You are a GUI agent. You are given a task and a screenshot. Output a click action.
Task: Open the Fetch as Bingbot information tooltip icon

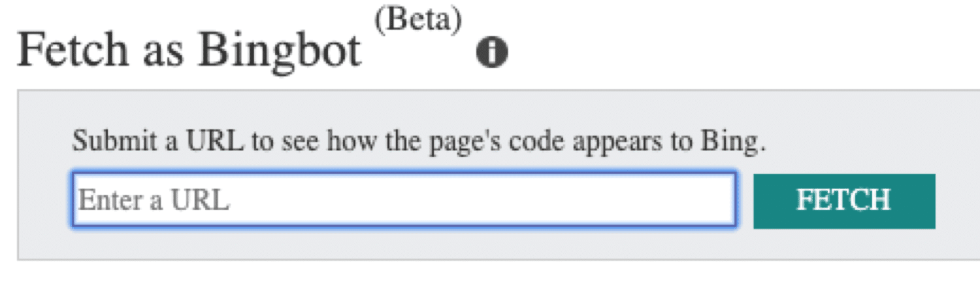point(492,53)
